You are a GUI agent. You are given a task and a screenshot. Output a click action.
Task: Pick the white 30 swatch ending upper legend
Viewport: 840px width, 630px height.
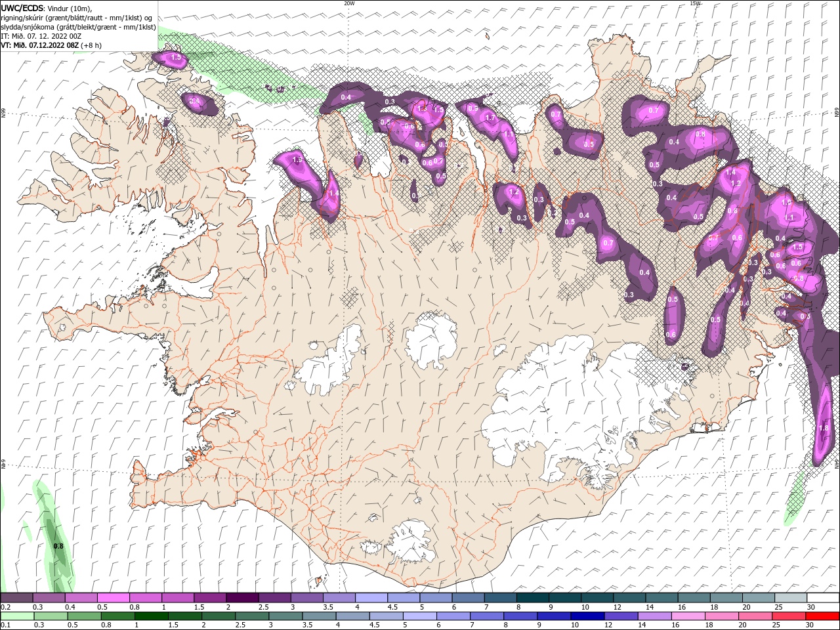[x=823, y=598]
